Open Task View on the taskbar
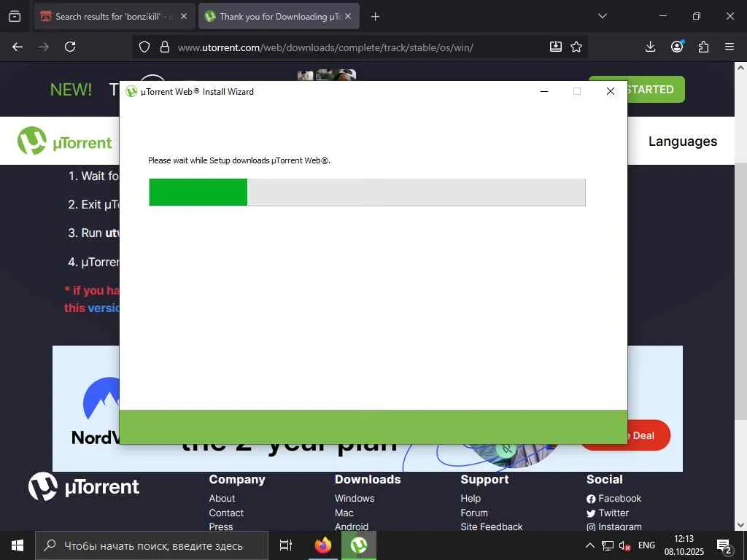Screen dimensions: 747x560 (286, 545)
